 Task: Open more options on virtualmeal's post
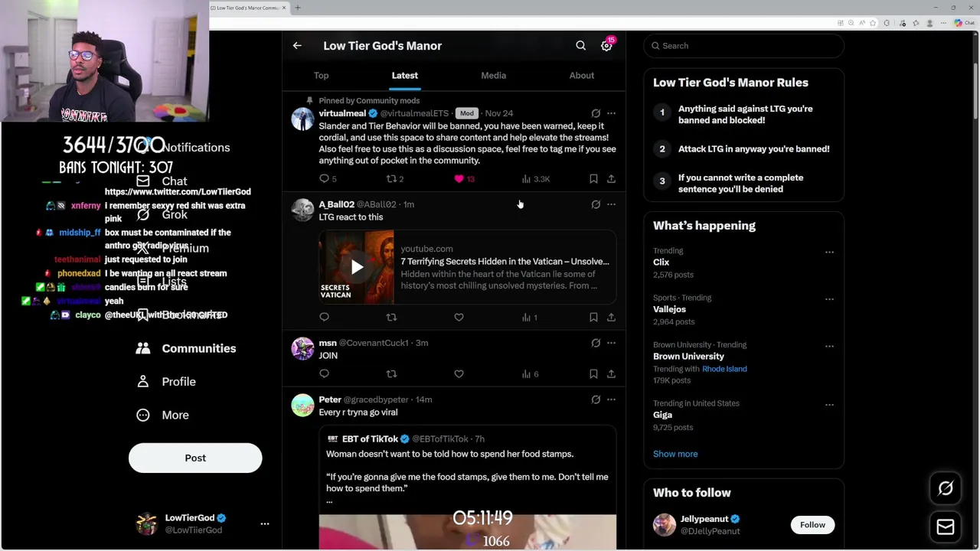611,113
